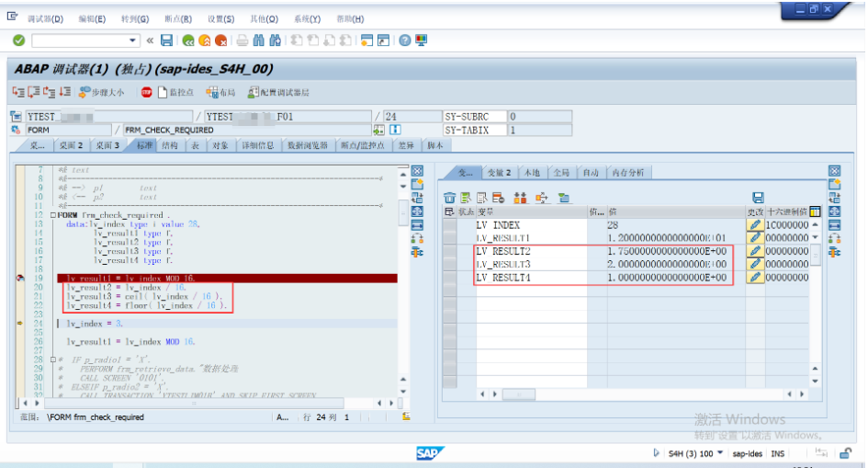Open the 设置(S) menu
Image resolution: width=868 pixels, height=468 pixels.
click(x=220, y=18)
